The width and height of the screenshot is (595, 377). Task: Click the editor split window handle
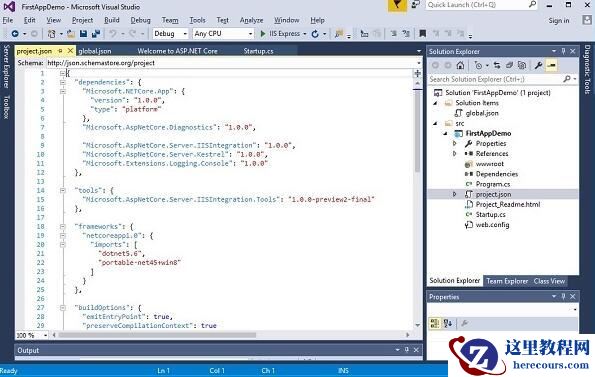(417, 73)
